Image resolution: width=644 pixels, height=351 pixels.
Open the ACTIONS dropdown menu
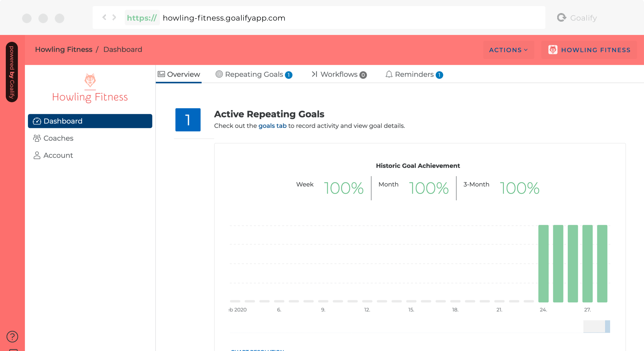508,50
